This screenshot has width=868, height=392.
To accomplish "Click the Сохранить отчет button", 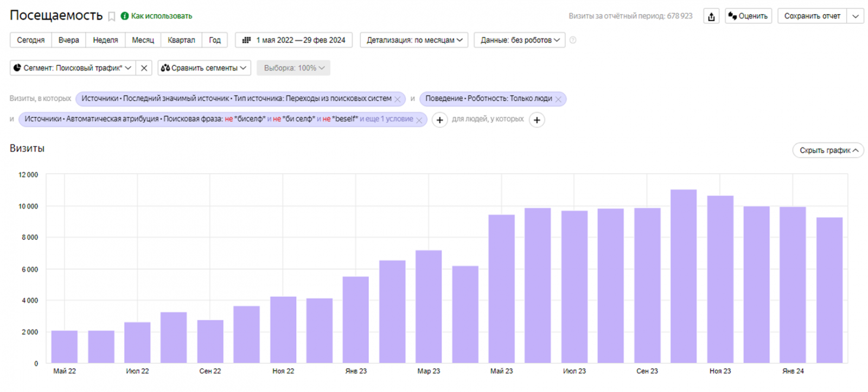I will point(812,16).
